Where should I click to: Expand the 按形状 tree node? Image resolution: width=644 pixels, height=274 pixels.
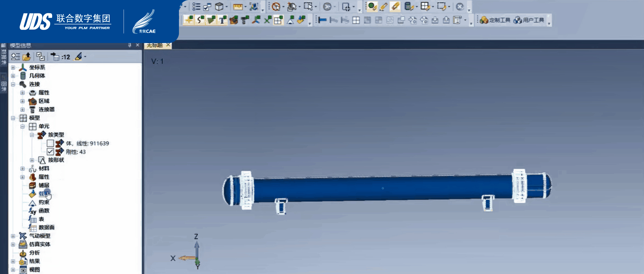(32, 160)
